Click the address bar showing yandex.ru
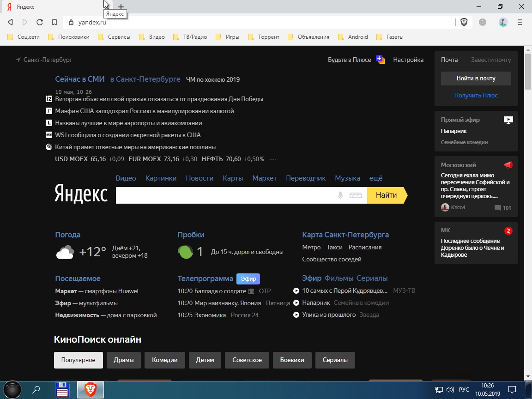This screenshot has width=532, height=399. click(259, 22)
